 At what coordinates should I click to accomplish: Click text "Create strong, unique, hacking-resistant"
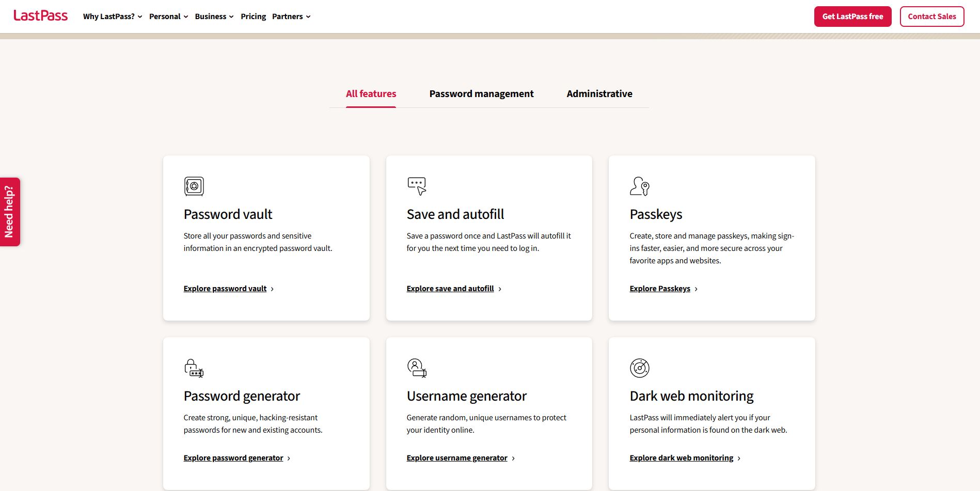250,418
